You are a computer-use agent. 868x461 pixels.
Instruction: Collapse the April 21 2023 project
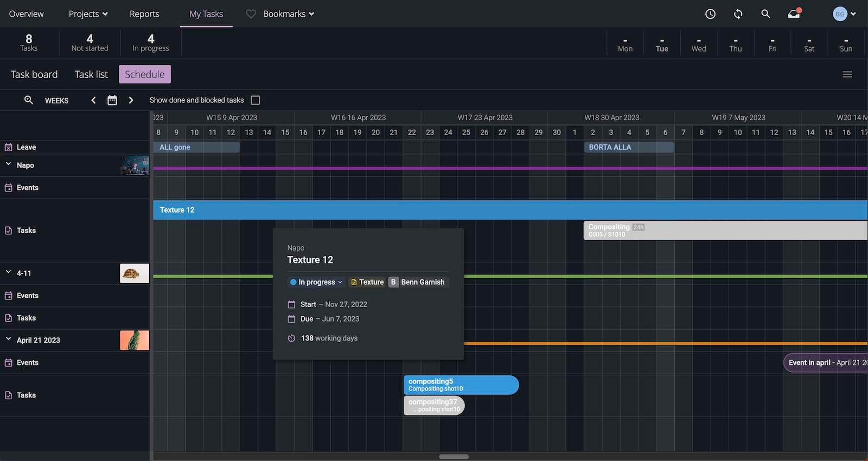(9, 339)
